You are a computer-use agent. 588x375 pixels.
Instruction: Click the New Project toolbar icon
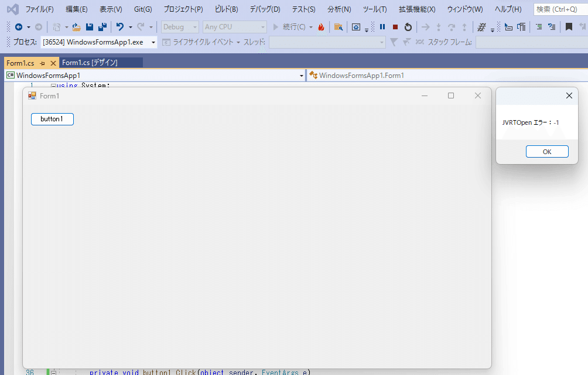tap(57, 27)
